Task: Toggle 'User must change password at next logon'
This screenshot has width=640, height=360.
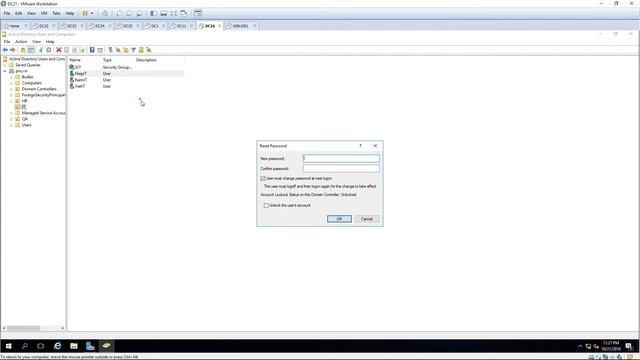Action: point(263,178)
